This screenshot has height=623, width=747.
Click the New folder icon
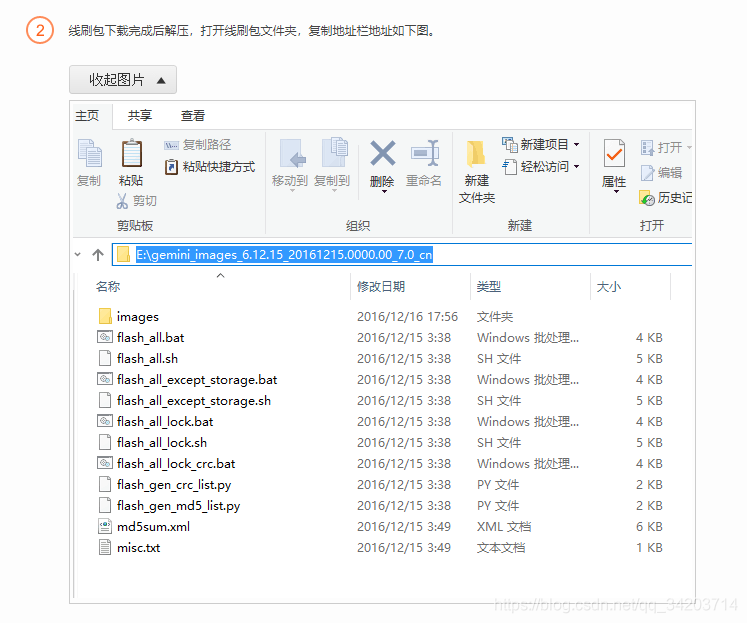click(475, 154)
